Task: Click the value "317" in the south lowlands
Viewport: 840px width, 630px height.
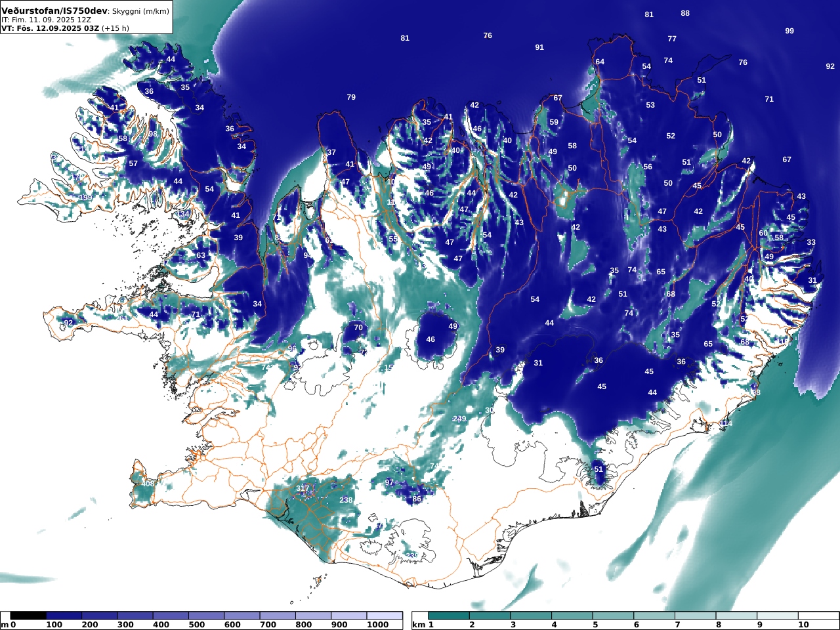Action: click(x=303, y=488)
